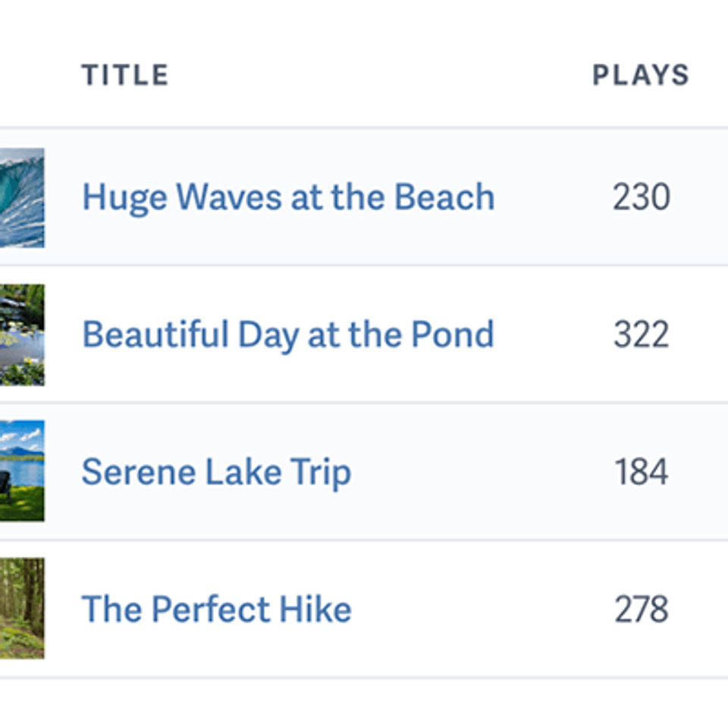Image resolution: width=728 pixels, height=728 pixels.
Task: Click the word Beach in the first title
Action: pos(444,198)
